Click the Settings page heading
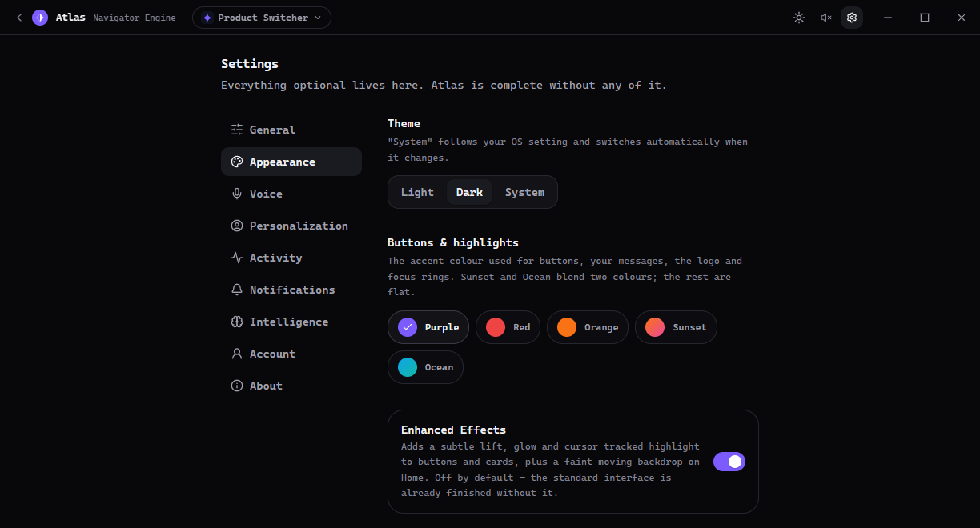This screenshot has width=980, height=528. point(250,64)
